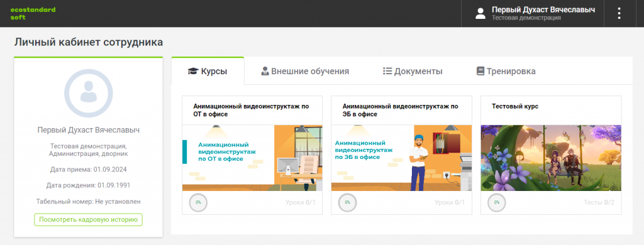644x245 pixels.
Task: Click the graduation cap icon on Курсы tab
Action: coord(193,72)
